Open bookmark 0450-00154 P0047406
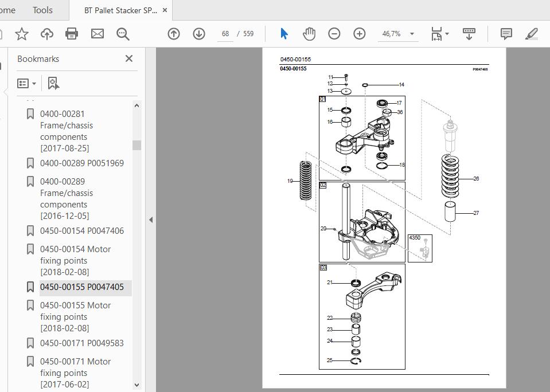The width and height of the screenshot is (550, 392). click(x=82, y=231)
